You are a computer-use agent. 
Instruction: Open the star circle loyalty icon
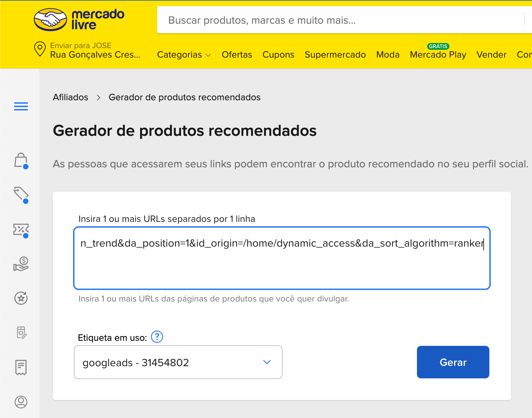point(21,298)
